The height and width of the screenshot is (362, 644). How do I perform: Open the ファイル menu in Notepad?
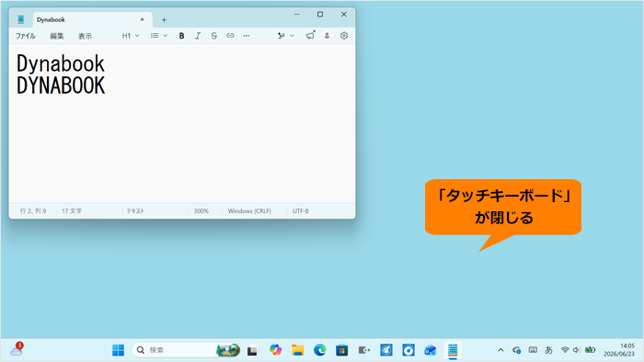(x=26, y=36)
